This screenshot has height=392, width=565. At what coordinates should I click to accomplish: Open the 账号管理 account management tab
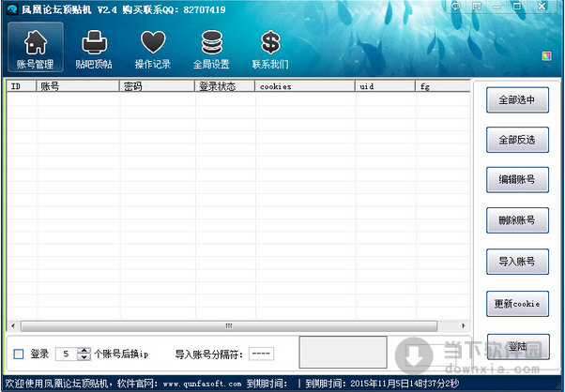pos(36,47)
